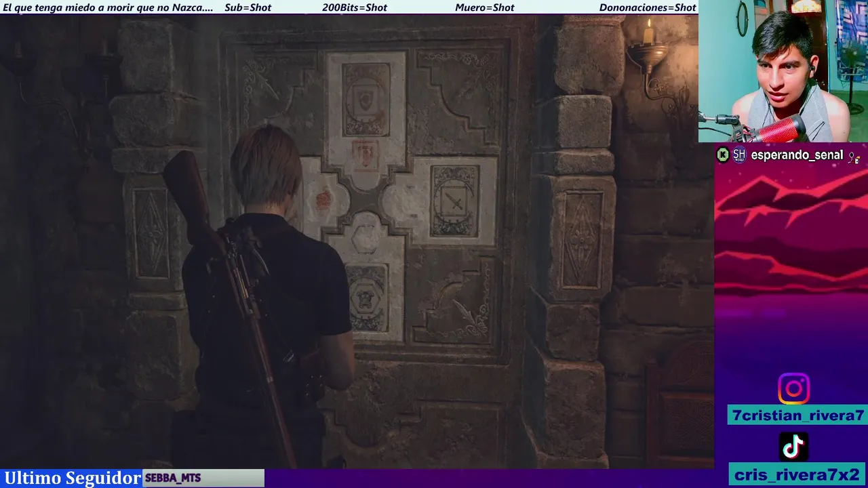Open the 7cristian_rivera7 Instagram handle
The height and width of the screenshot is (488, 868).
tap(797, 415)
